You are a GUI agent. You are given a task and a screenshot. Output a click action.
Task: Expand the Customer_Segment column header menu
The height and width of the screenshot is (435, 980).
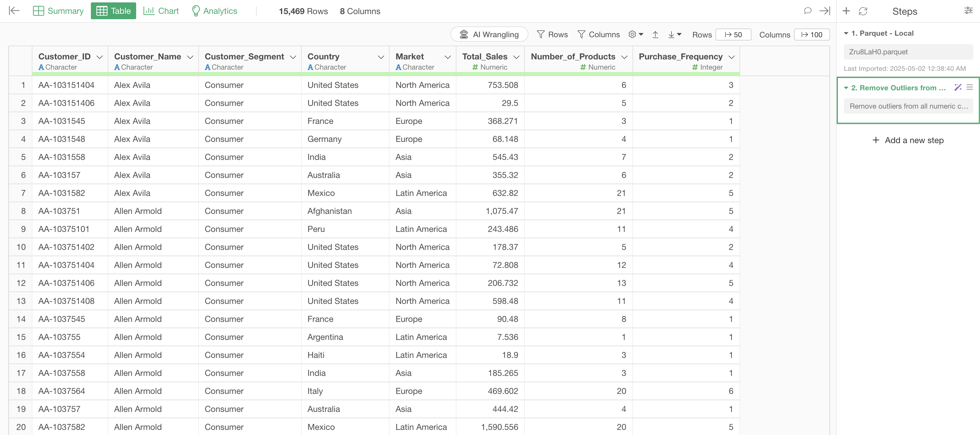293,57
